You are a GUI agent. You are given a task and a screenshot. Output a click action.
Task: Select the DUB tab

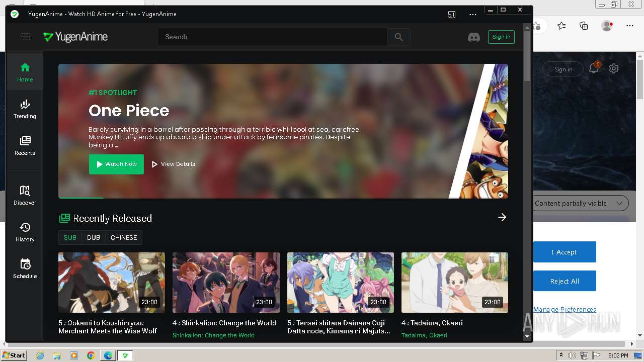pos(94,237)
